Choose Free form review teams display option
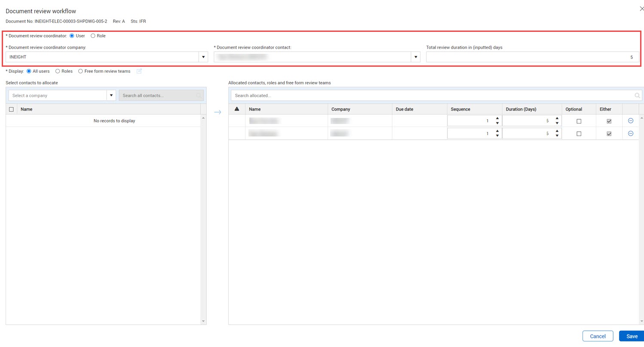Image resolution: width=644 pixels, height=347 pixels. click(x=80, y=71)
